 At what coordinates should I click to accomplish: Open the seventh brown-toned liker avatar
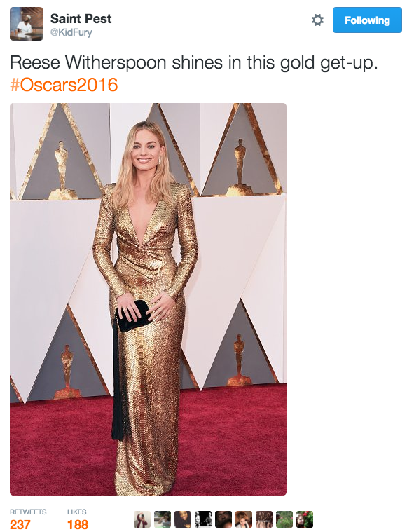[264, 519]
